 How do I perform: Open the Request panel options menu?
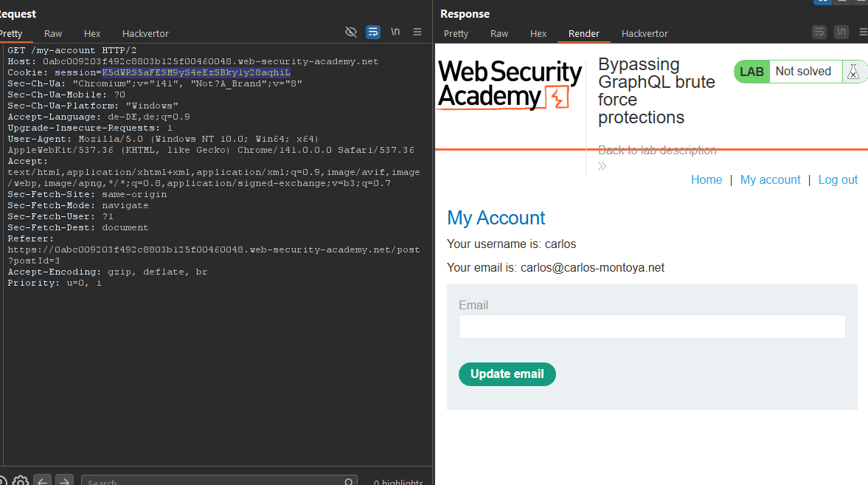click(417, 32)
